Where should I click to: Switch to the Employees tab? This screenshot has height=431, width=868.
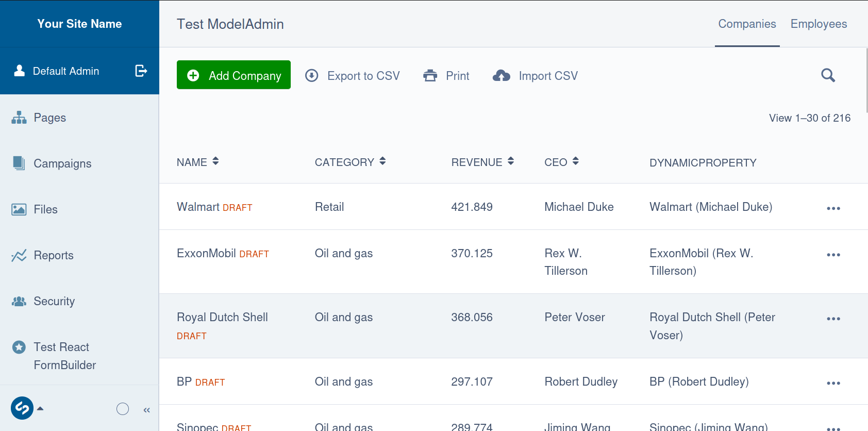point(819,24)
